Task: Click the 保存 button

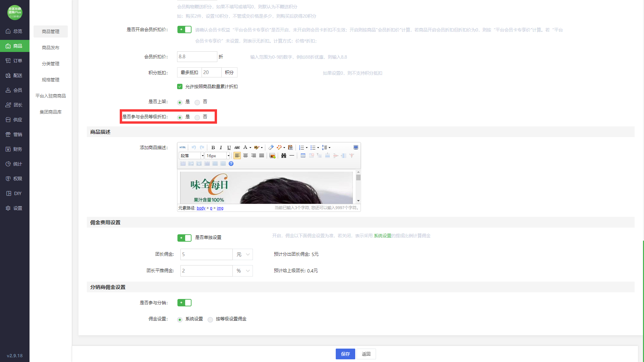Action: click(x=345, y=354)
